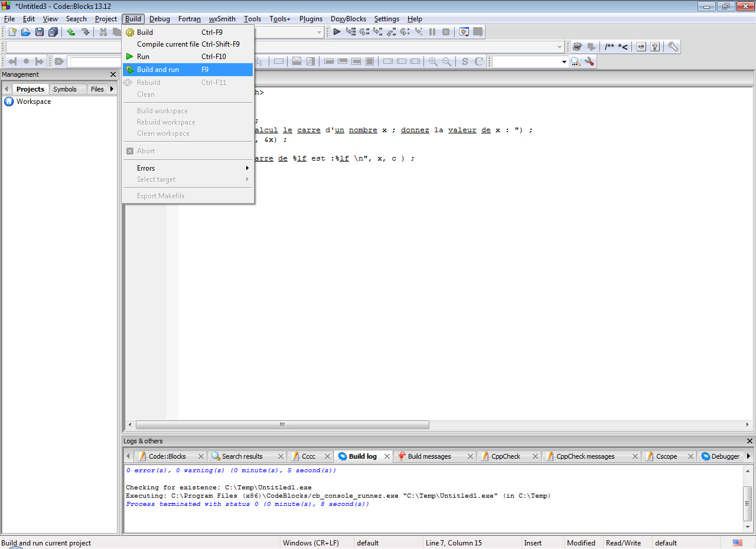Close the Cscope log tab
Screen dimensions: 756x549
tap(690, 456)
